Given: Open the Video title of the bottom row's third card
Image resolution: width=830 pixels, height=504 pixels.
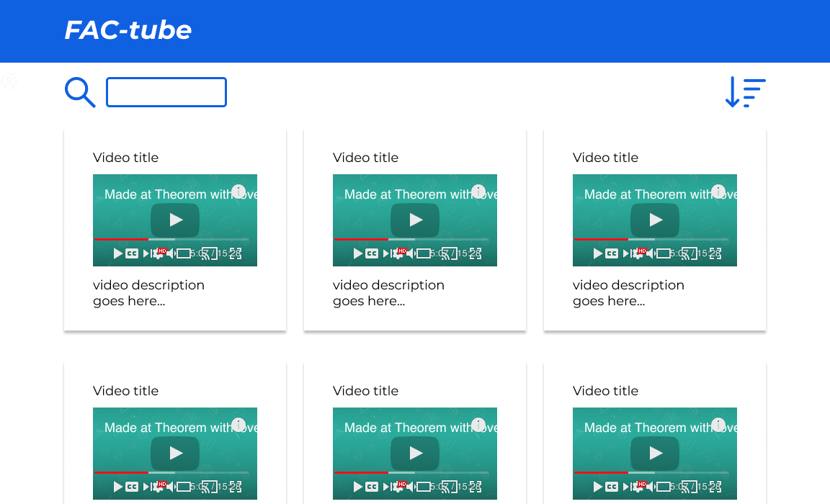Looking at the screenshot, I should click(x=605, y=391).
